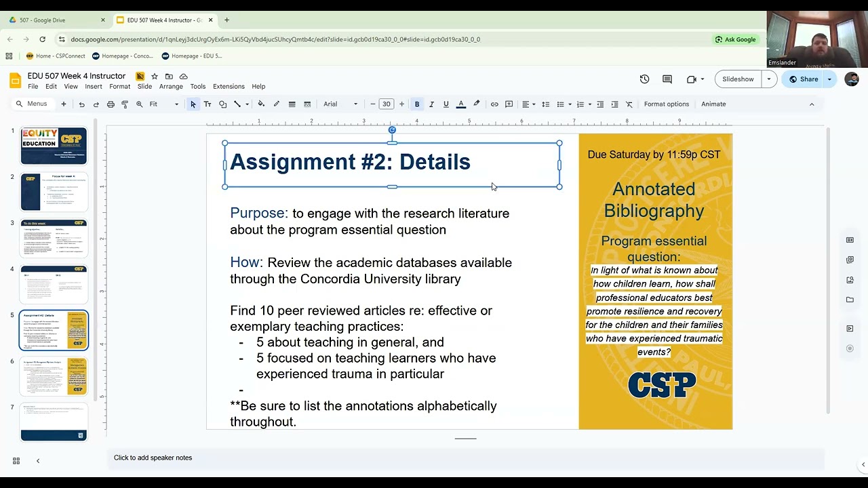Select the Shape tool icon
The width and height of the screenshot is (868, 488).
(x=222, y=104)
